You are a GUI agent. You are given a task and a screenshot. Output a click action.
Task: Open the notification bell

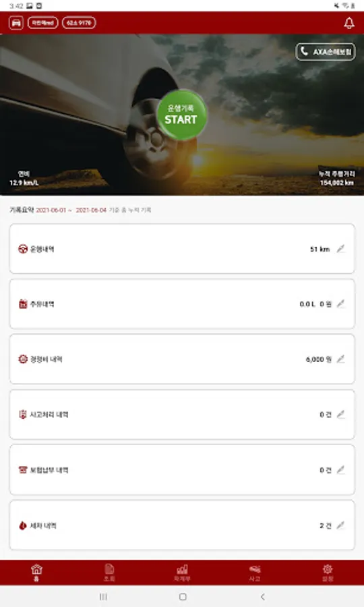pyautogui.click(x=349, y=23)
